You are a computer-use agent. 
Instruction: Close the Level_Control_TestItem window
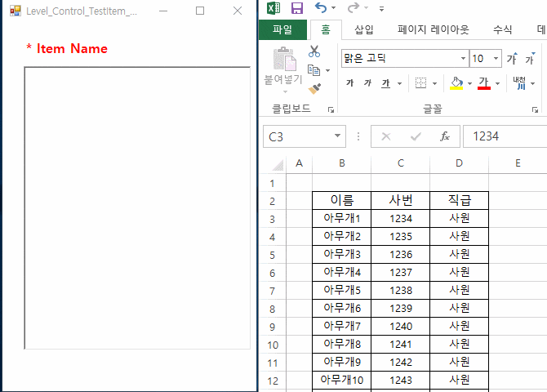tap(238, 11)
